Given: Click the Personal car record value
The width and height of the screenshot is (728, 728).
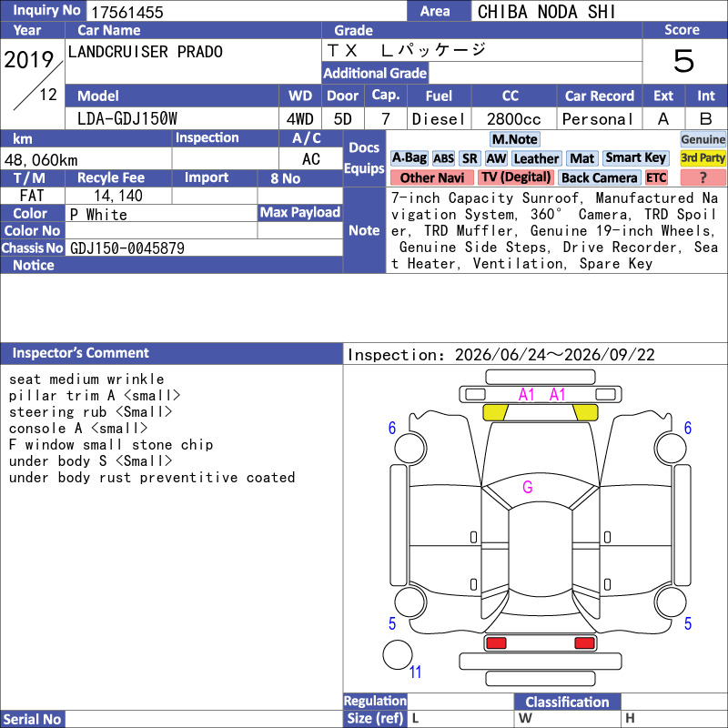Looking at the screenshot, I should pyautogui.click(x=598, y=119).
